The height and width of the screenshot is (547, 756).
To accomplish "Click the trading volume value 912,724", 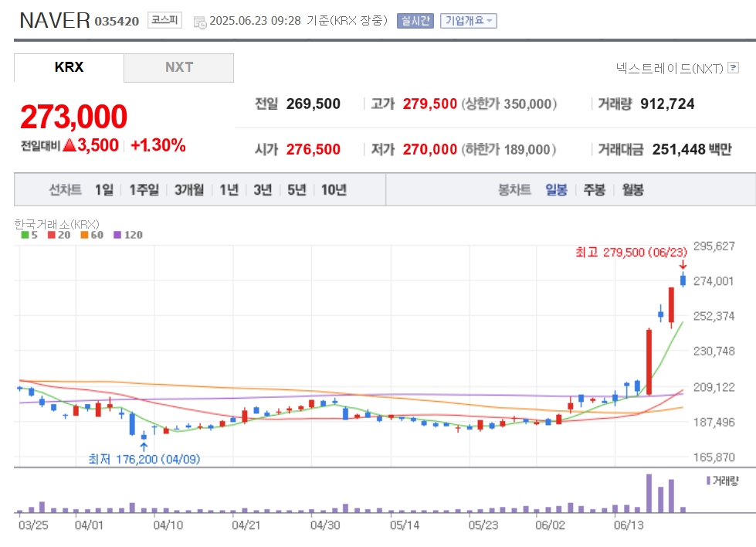I will pyautogui.click(x=667, y=104).
